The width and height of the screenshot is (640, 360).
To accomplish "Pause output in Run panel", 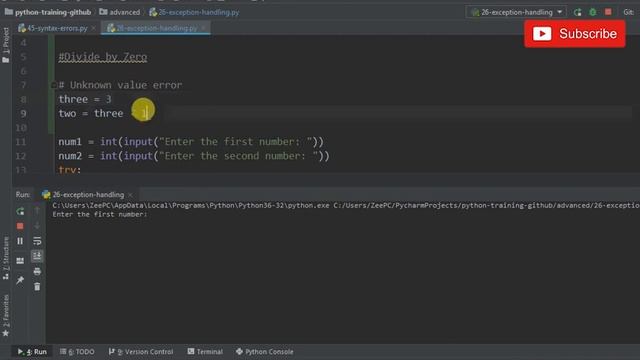I will coord(20,241).
